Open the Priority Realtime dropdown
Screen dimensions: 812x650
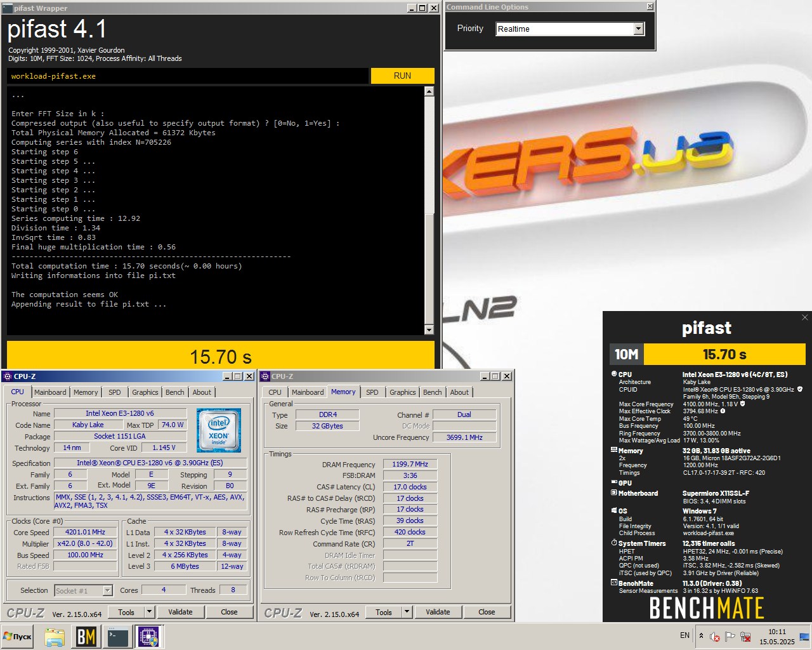point(639,29)
